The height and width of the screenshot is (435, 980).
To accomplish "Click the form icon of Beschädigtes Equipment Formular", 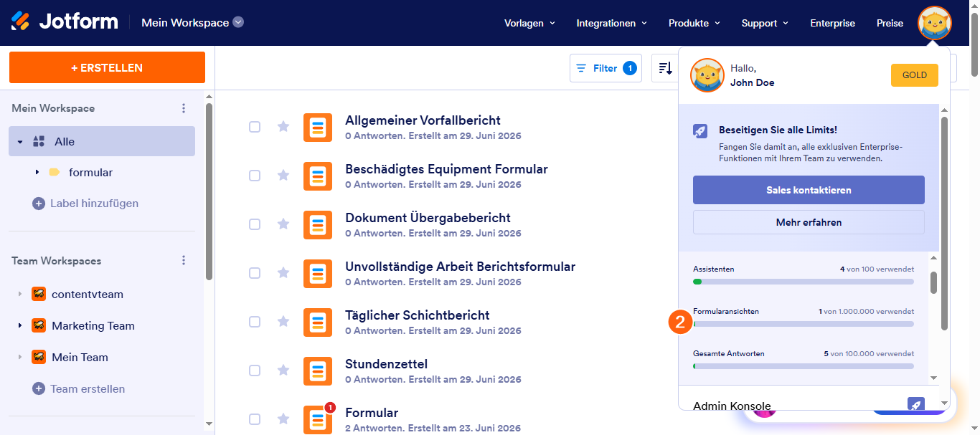I will tap(318, 176).
